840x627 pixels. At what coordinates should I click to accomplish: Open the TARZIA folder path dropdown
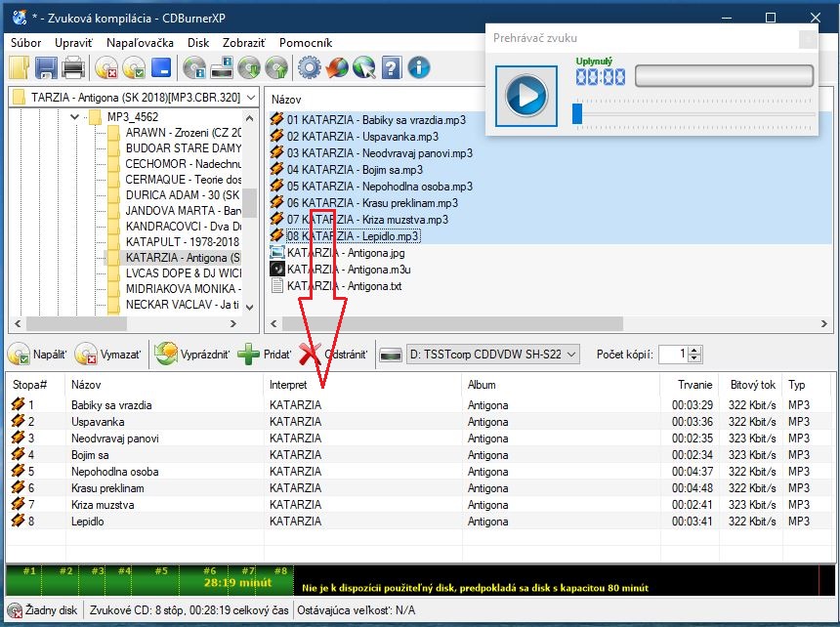(x=251, y=98)
